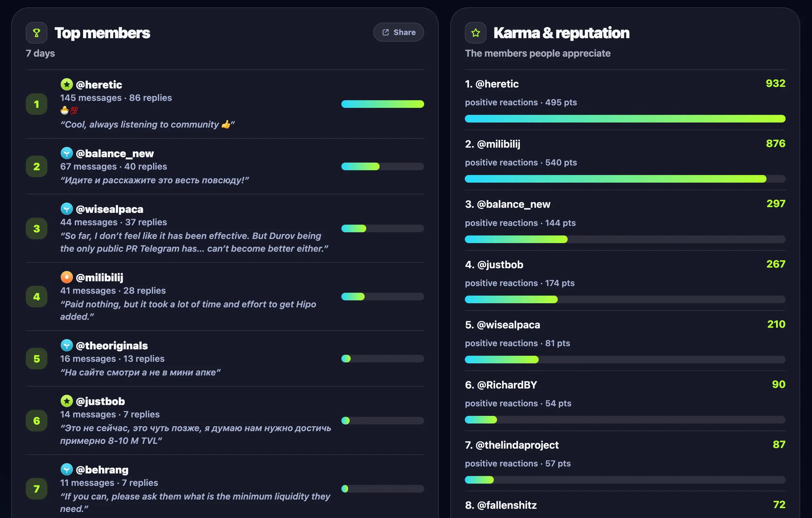Viewport: 812px width, 518px height.
Task: Click @milibilij's karma progress bar
Action: click(x=625, y=179)
